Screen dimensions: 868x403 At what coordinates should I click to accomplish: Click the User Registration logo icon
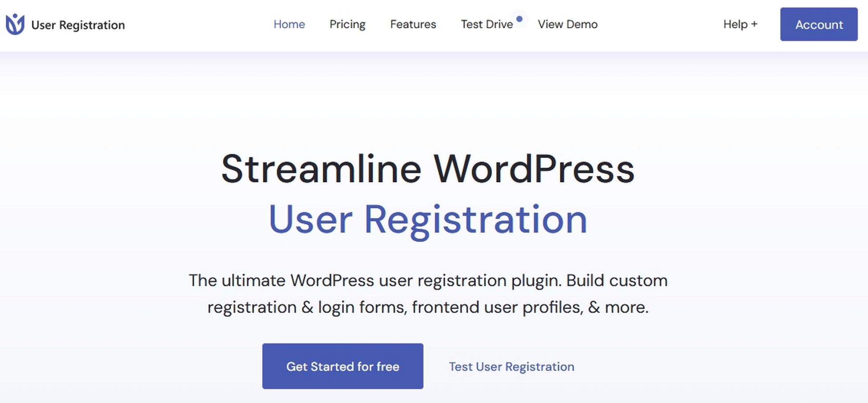(x=15, y=24)
